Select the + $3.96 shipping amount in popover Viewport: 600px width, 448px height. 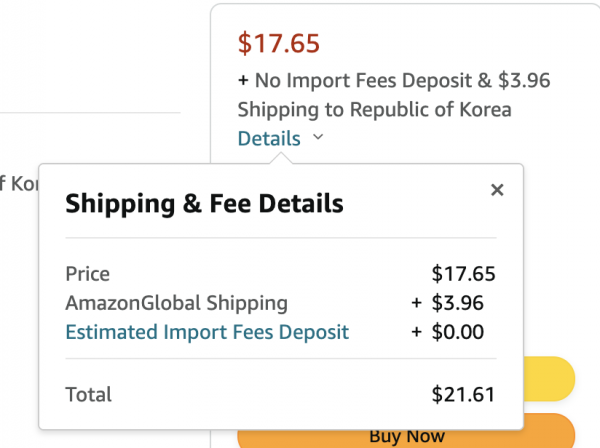[x=453, y=303]
